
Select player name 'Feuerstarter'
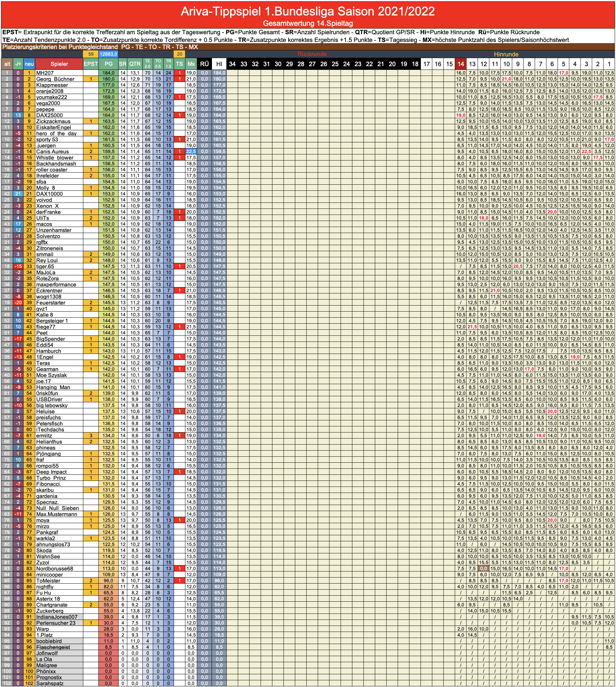[51, 303]
